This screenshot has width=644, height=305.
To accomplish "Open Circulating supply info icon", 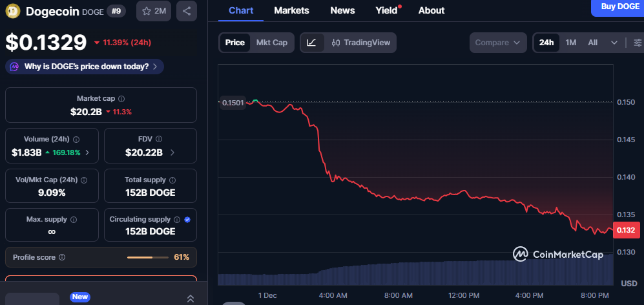I will point(178,220).
